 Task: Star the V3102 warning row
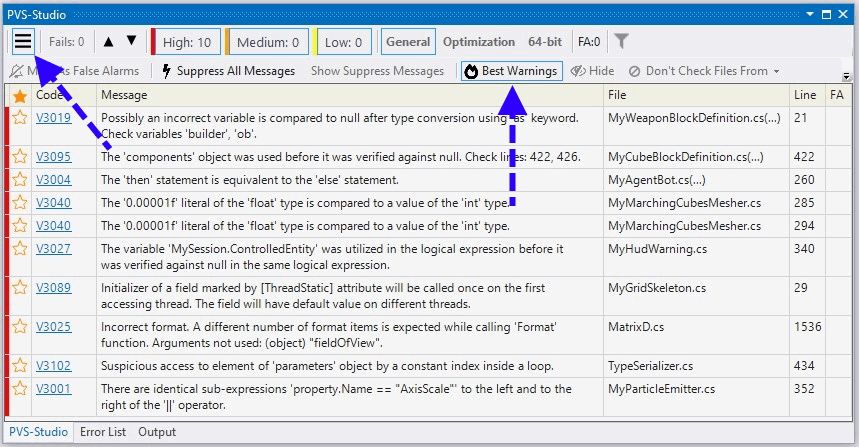(x=20, y=365)
